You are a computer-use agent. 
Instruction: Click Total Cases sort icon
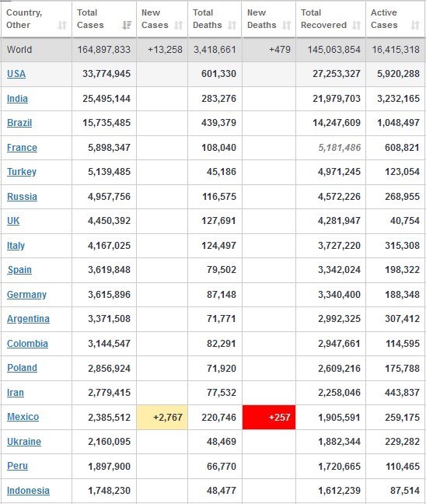pyautogui.click(x=127, y=25)
